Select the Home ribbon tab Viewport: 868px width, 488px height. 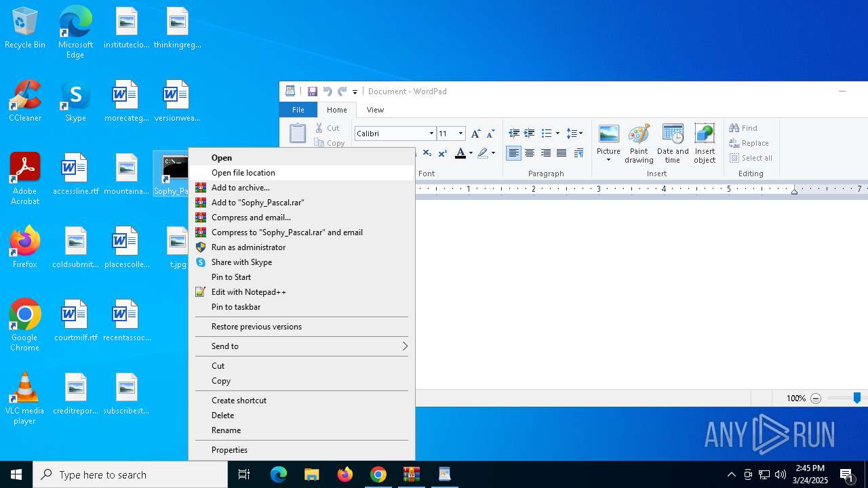click(x=337, y=110)
